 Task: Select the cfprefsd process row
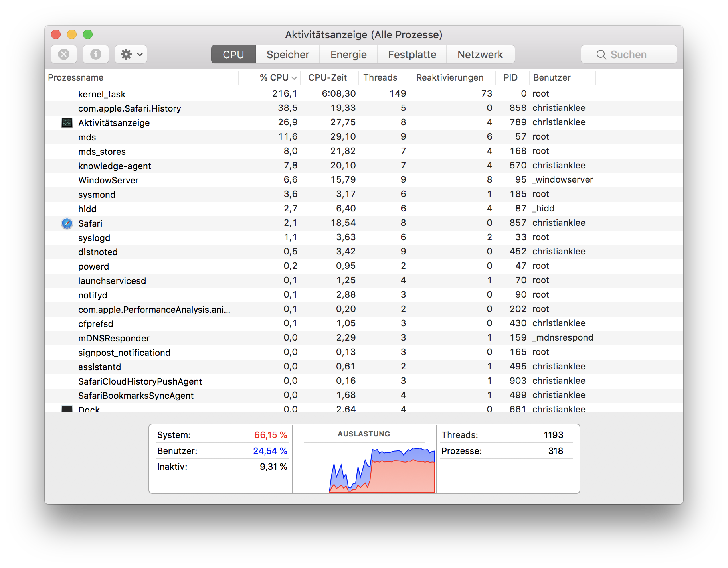coord(364,323)
